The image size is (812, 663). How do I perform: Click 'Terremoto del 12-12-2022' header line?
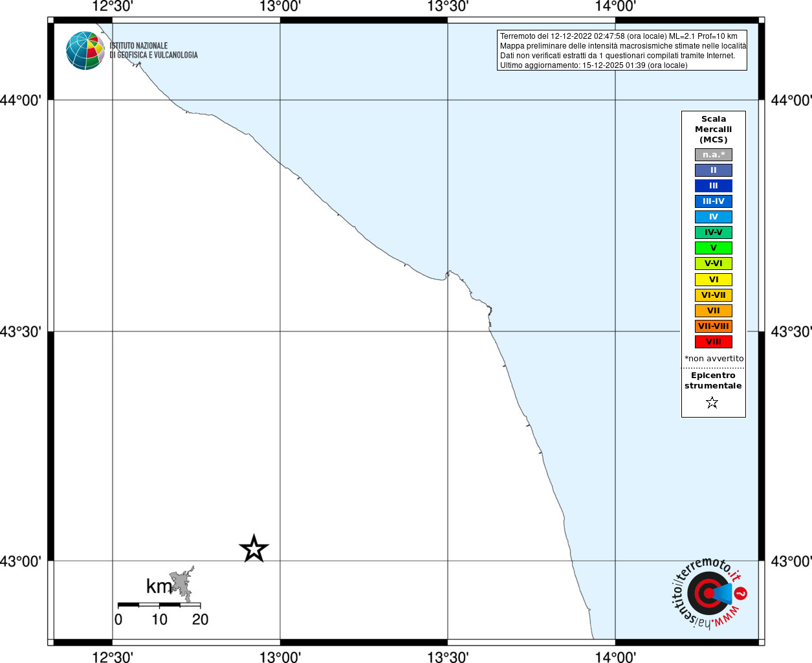pos(619,36)
